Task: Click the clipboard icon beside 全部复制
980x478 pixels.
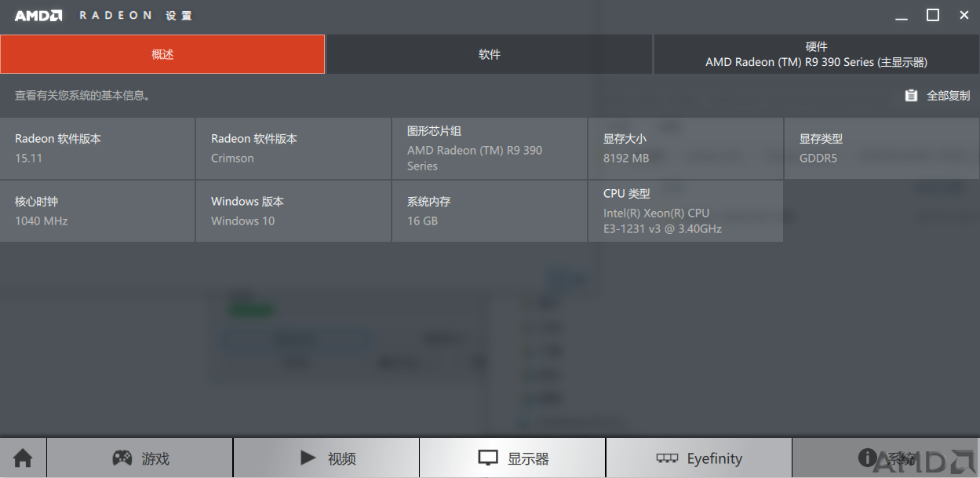Action: [911, 95]
